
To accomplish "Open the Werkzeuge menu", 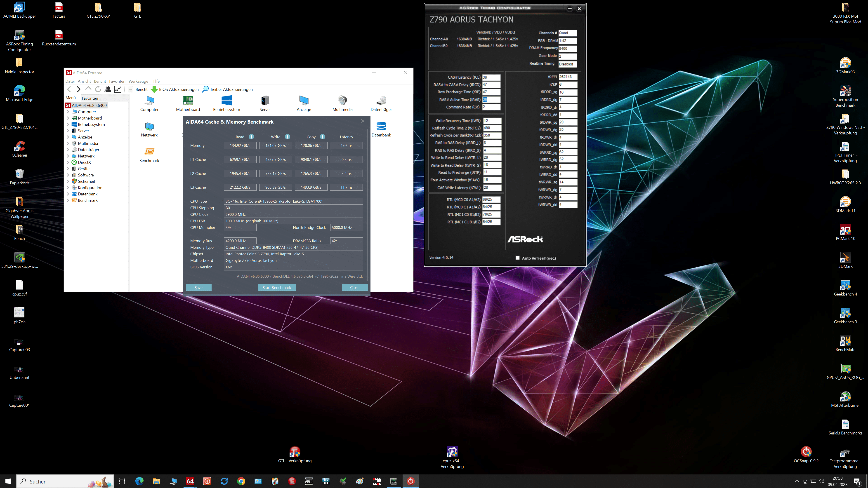I will 138,81.
